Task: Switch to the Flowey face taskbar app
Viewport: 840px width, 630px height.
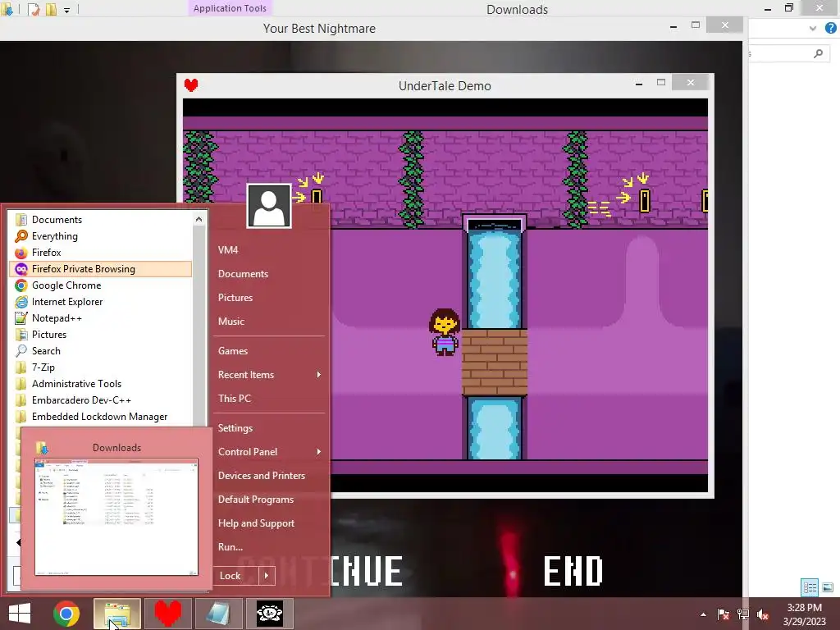Action: click(x=269, y=614)
